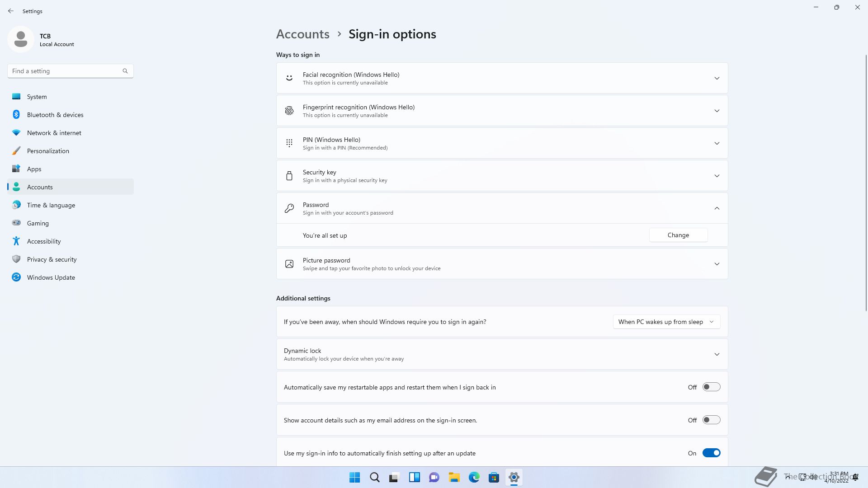Image resolution: width=868 pixels, height=488 pixels.
Task: Open the Start menu on taskbar
Action: coord(355,477)
